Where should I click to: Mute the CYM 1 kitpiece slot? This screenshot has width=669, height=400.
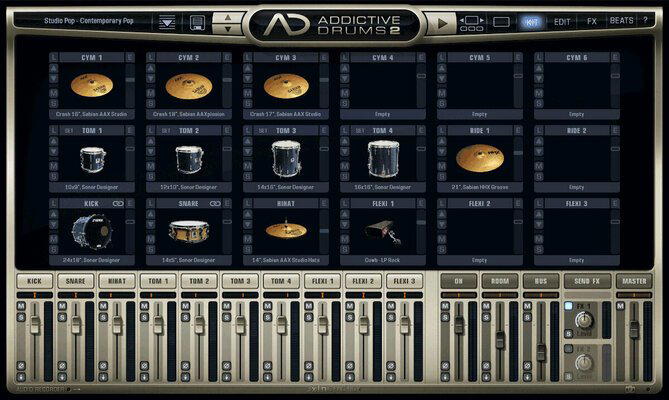(x=53, y=93)
